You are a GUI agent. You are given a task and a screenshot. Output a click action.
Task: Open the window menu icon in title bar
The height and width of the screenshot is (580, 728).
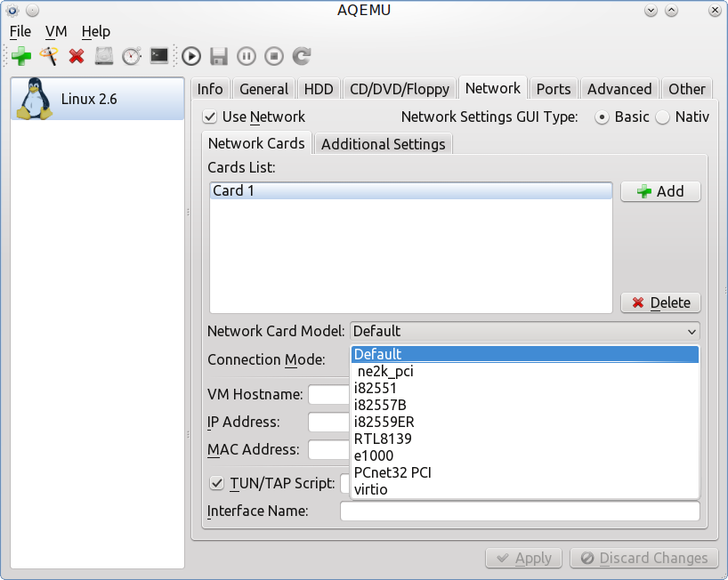coord(12,10)
